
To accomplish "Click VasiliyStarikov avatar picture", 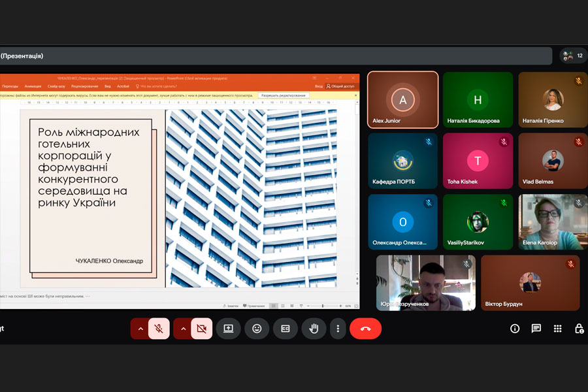I will [x=478, y=221].
